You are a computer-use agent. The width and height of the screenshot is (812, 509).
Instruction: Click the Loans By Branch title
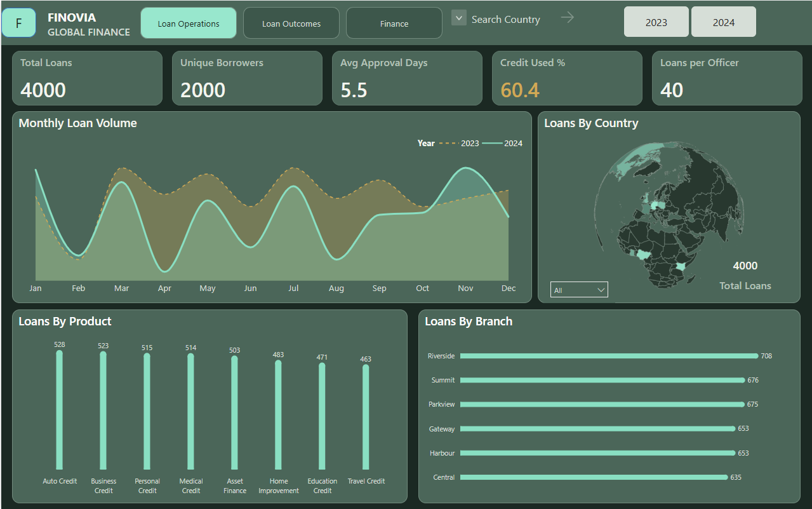(x=469, y=322)
